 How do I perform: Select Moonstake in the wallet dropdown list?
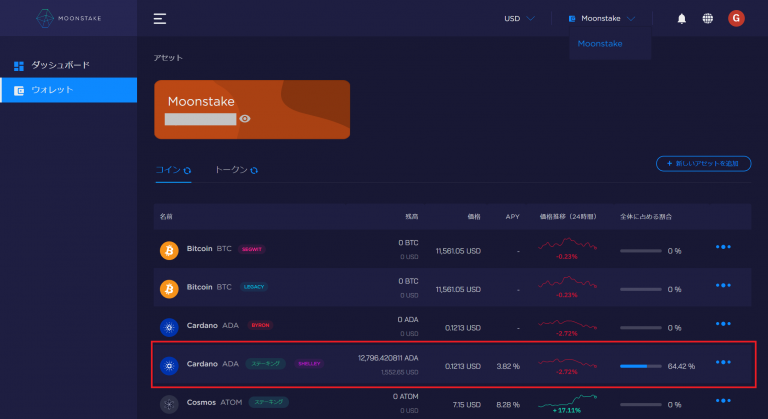click(600, 44)
